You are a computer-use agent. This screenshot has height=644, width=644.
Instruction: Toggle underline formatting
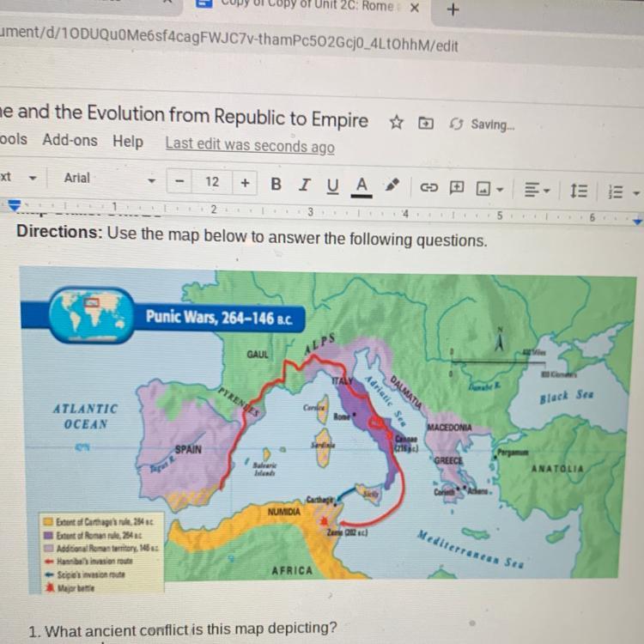click(331, 184)
